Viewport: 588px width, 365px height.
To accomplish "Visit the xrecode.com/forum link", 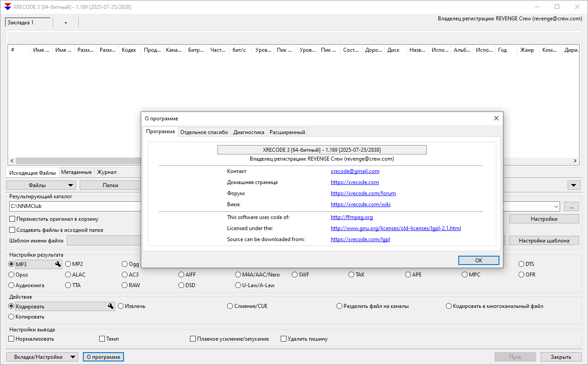I will pyautogui.click(x=363, y=193).
